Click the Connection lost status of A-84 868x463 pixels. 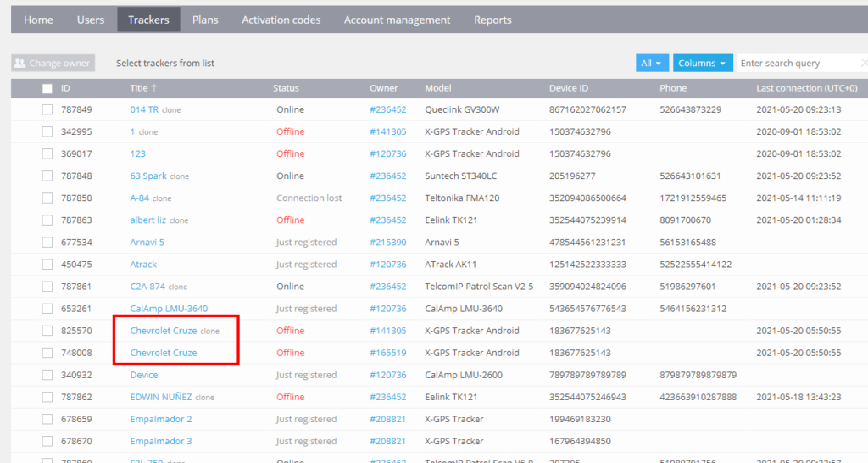(x=309, y=198)
